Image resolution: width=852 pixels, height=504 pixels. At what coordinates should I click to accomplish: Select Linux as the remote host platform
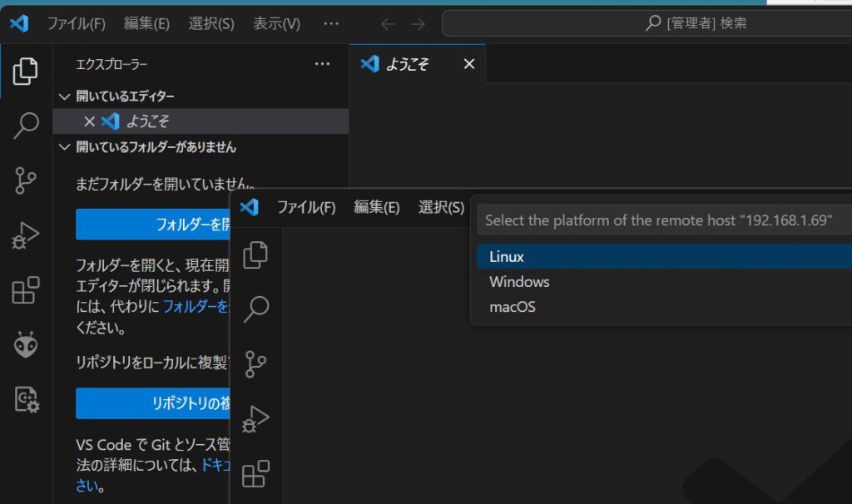(505, 256)
